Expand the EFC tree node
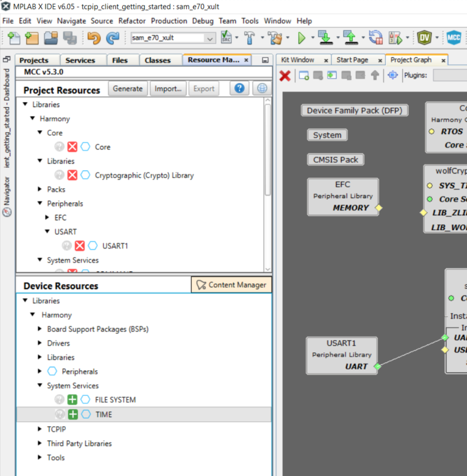Screen dimensions: 467x476 (47, 217)
